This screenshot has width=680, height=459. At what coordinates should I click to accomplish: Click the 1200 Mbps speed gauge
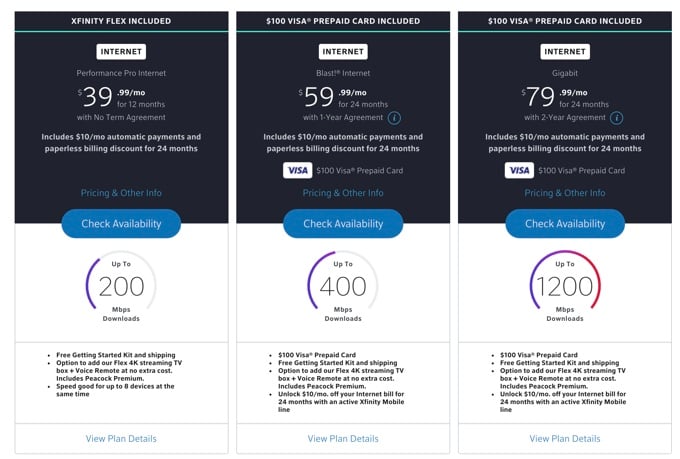(565, 286)
